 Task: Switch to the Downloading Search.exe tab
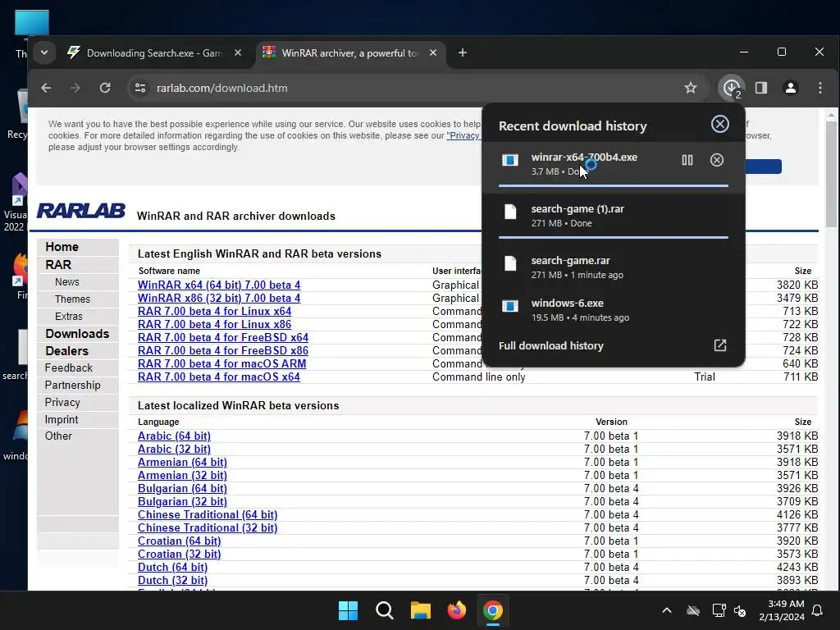[x=153, y=52]
